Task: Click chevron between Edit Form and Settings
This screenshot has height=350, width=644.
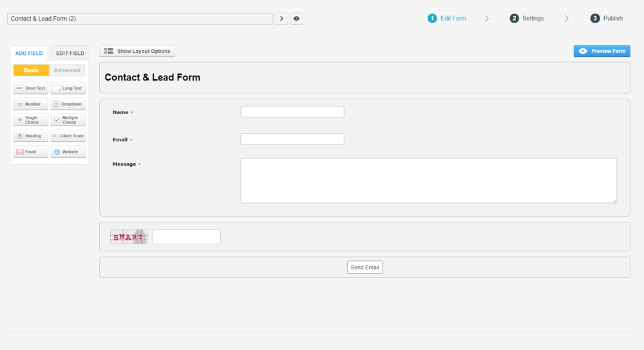Action: click(487, 19)
